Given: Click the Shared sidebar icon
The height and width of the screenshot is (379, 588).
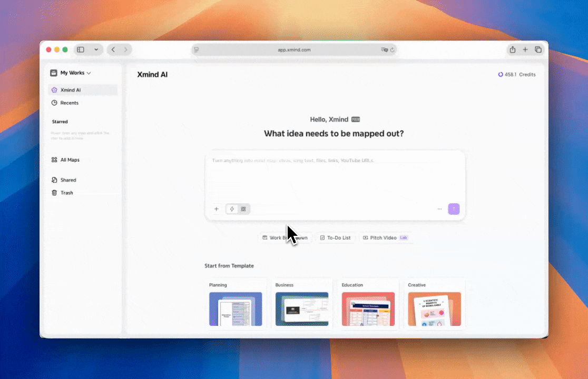Looking at the screenshot, I should click(x=54, y=180).
